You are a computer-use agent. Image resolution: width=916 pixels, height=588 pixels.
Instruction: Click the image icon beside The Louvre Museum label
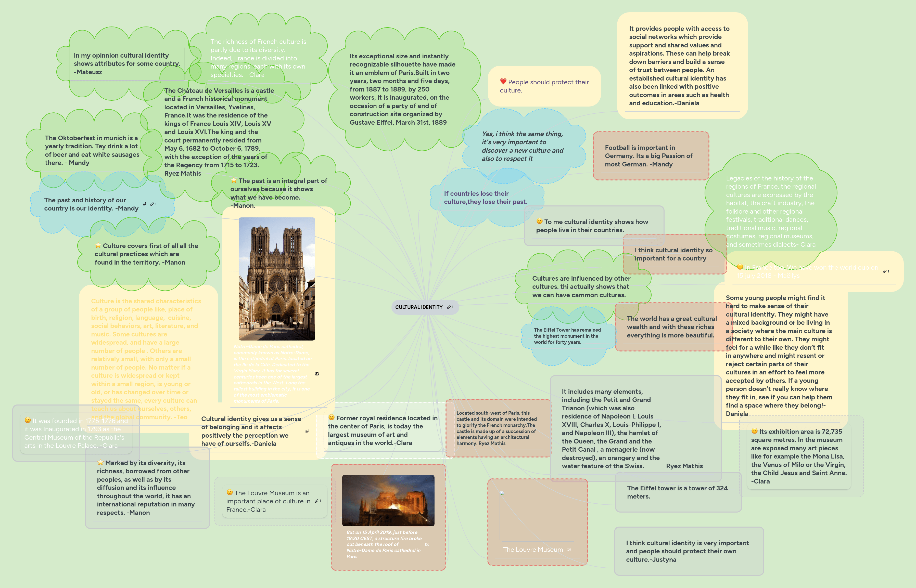(x=569, y=550)
